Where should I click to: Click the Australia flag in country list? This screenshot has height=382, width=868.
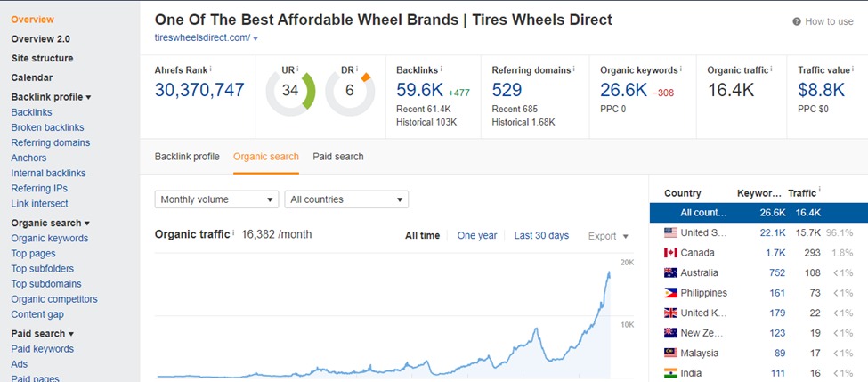(x=671, y=272)
